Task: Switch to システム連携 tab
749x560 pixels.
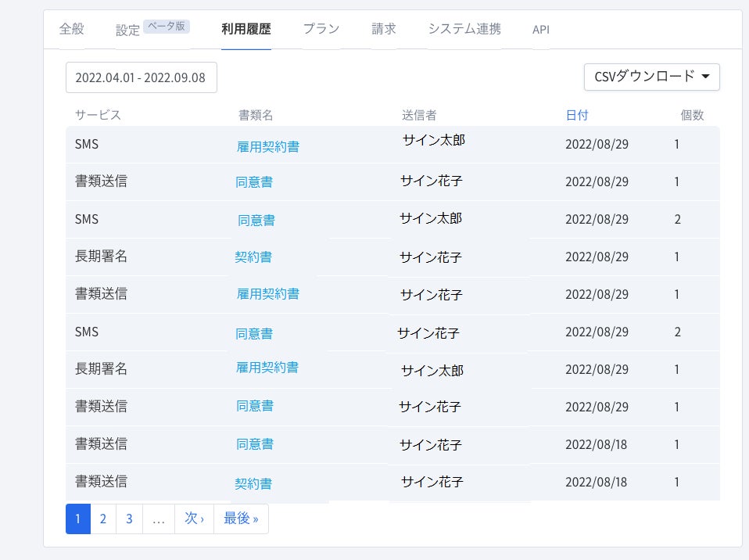Action: 464,29
